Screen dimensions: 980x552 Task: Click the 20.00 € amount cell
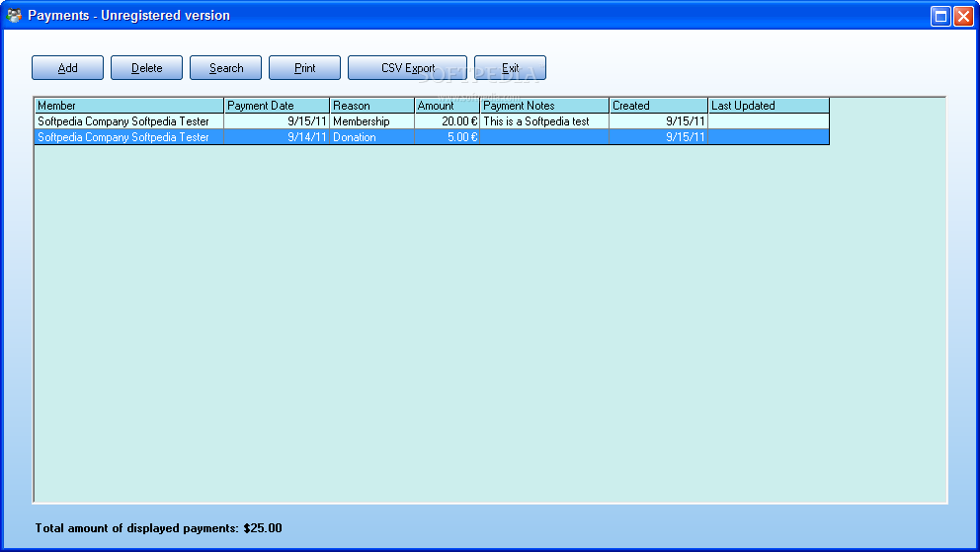(x=447, y=121)
